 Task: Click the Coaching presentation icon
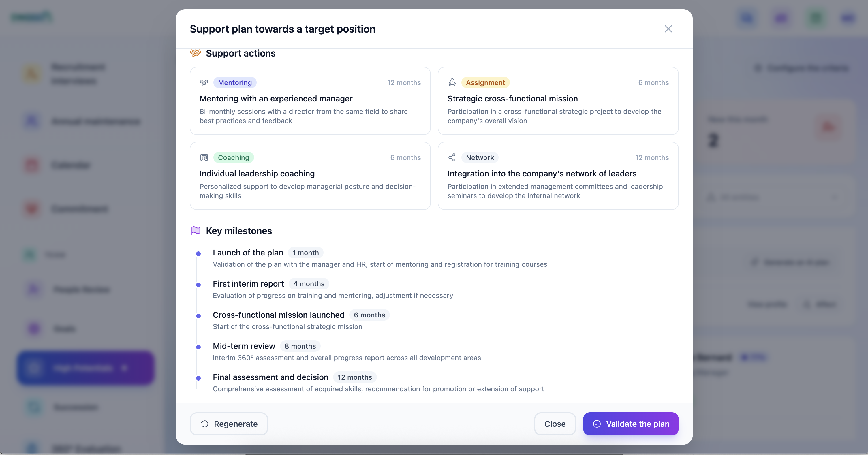click(204, 157)
